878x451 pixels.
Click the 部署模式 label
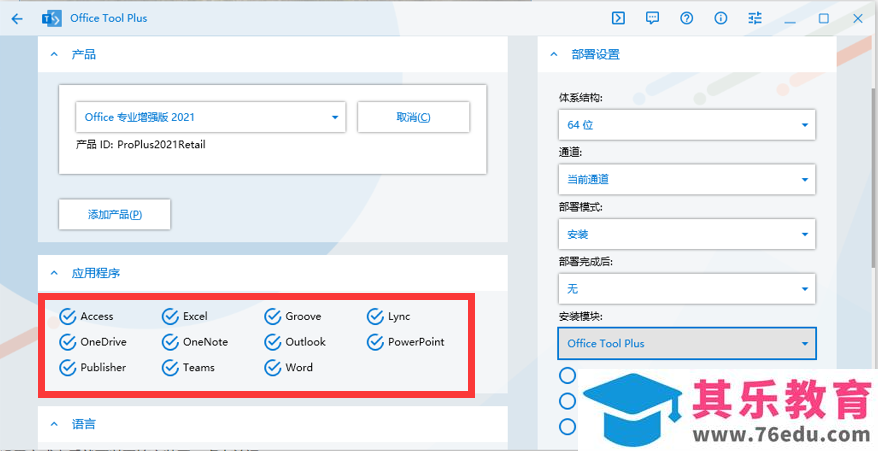pos(580,207)
